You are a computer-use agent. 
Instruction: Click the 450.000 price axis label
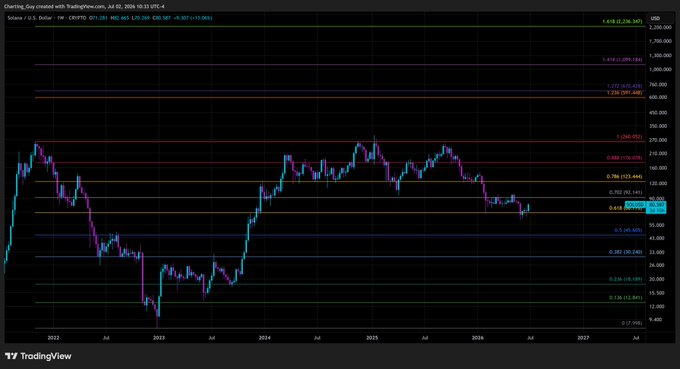point(658,112)
